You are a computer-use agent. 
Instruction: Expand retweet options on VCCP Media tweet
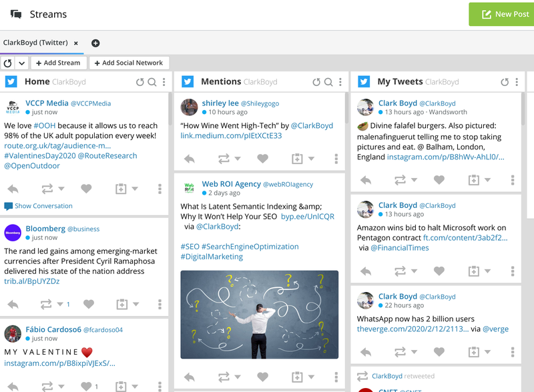click(61, 189)
